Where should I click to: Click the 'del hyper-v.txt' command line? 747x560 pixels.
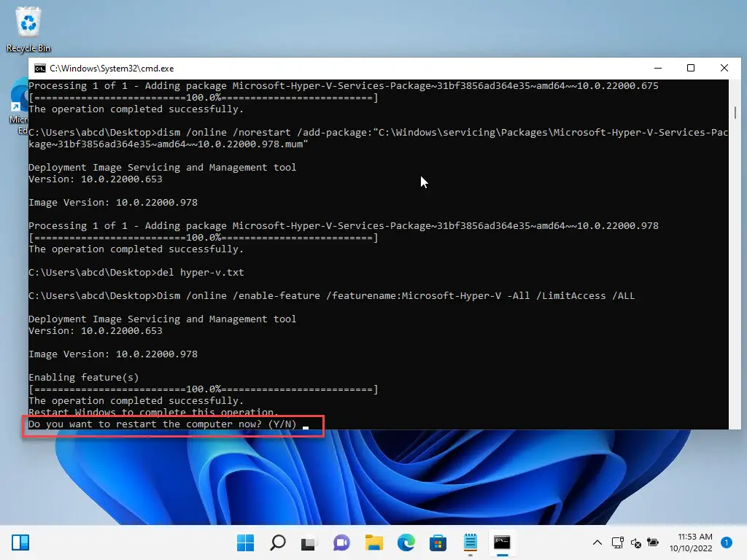136,273
